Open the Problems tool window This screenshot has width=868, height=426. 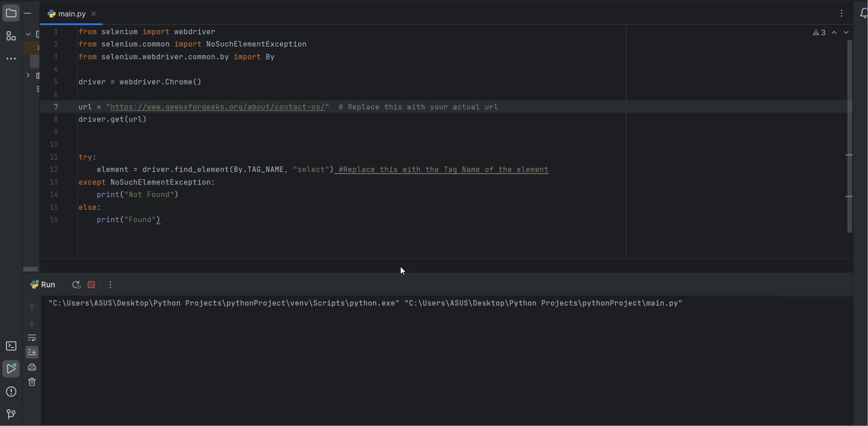point(11,392)
